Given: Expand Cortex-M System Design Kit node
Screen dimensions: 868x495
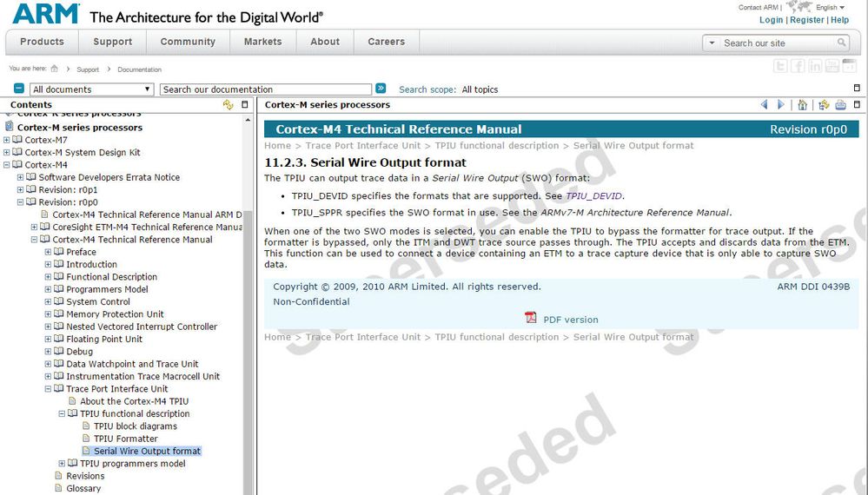Looking at the screenshot, I should pos(7,153).
